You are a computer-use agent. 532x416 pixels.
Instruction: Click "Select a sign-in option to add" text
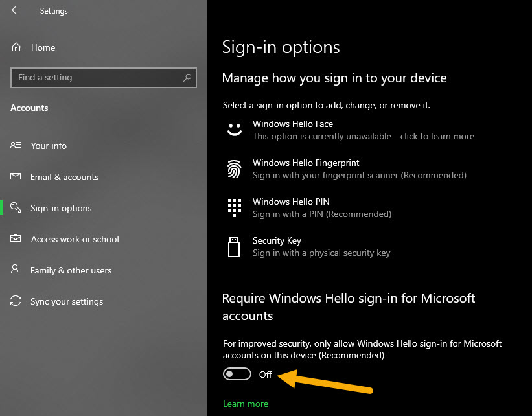tap(327, 105)
